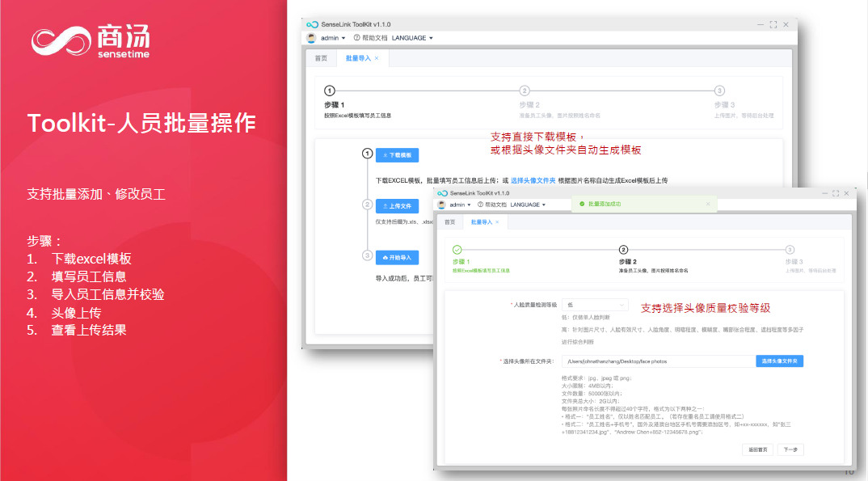Click the green checkmark of completed 步骤 1 in front window
868x481 pixels.
[457, 250]
